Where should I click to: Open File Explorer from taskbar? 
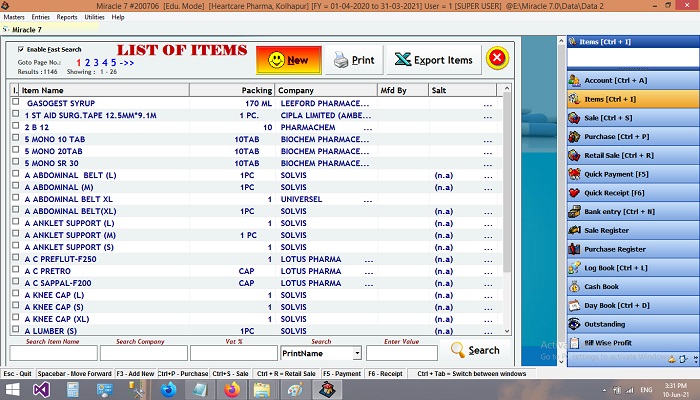[262, 390]
